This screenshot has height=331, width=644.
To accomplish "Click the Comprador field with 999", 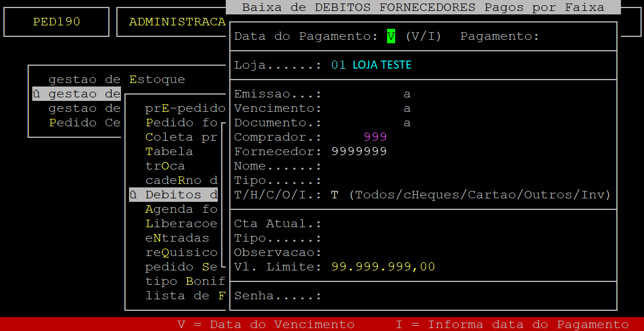I will click(x=375, y=137).
